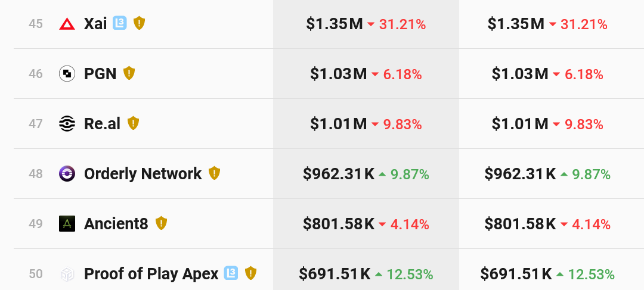The height and width of the screenshot is (290, 644).
Task: Click the Orderly Network warning shield
Action: (215, 173)
